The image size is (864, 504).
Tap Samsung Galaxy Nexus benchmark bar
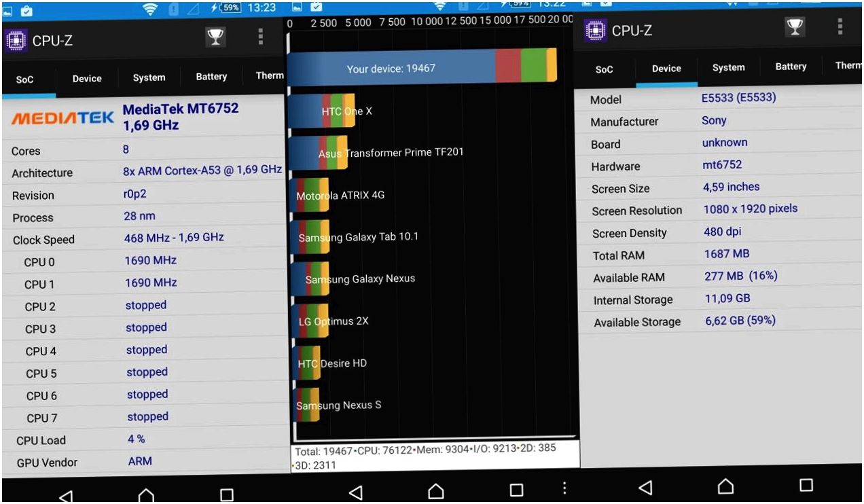309,279
